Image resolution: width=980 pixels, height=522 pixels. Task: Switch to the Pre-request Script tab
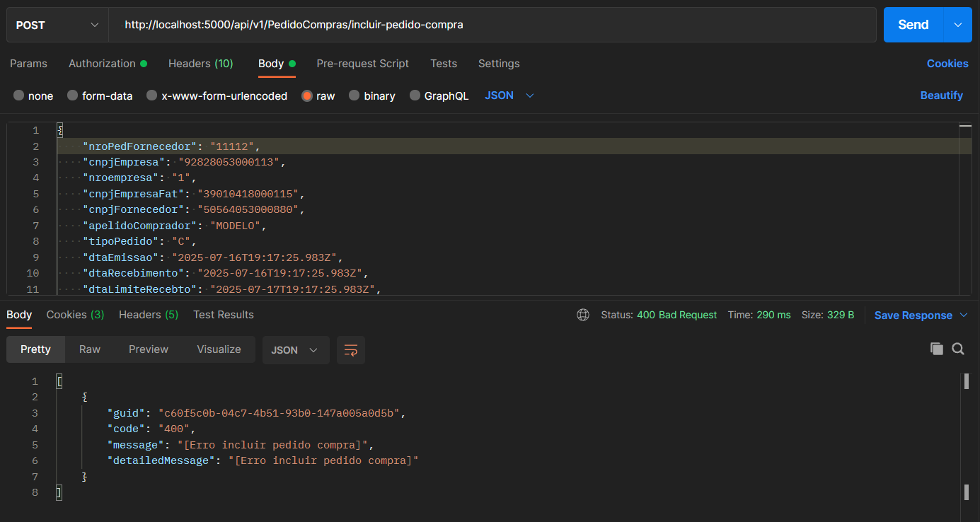coord(362,64)
